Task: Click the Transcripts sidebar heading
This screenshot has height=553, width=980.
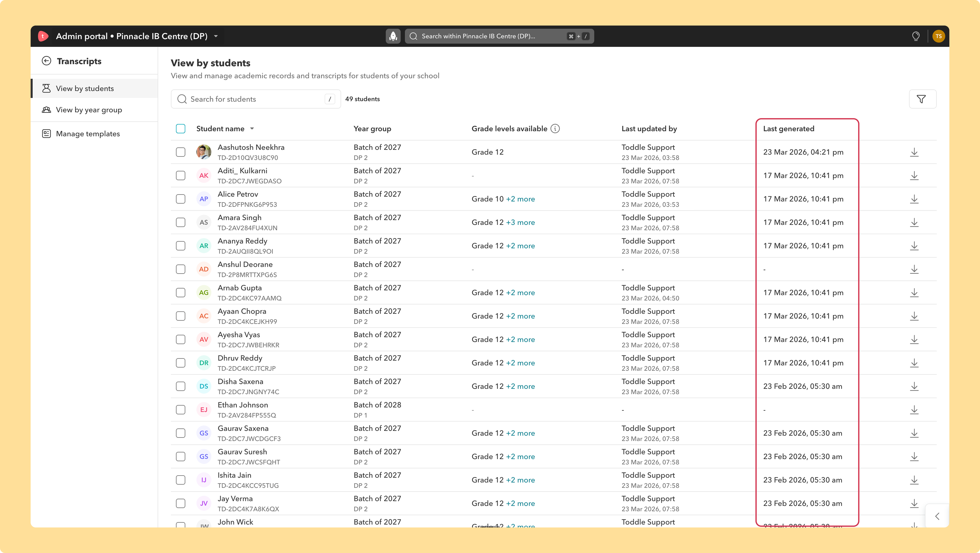Action: (x=79, y=61)
